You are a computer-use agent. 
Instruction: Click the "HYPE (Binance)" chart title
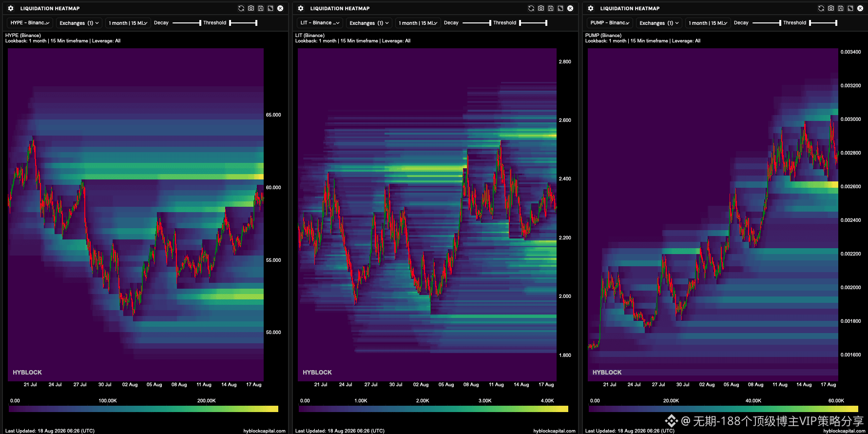(23, 36)
